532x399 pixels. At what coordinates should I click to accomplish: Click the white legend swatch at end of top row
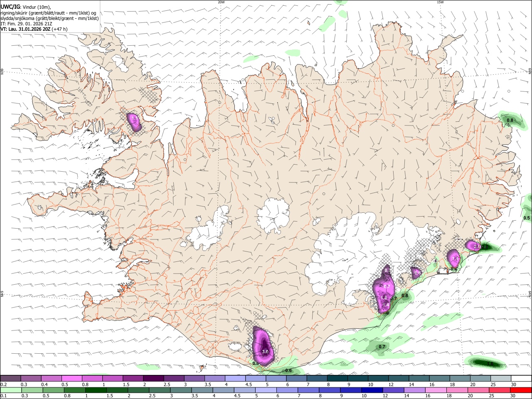(521, 378)
